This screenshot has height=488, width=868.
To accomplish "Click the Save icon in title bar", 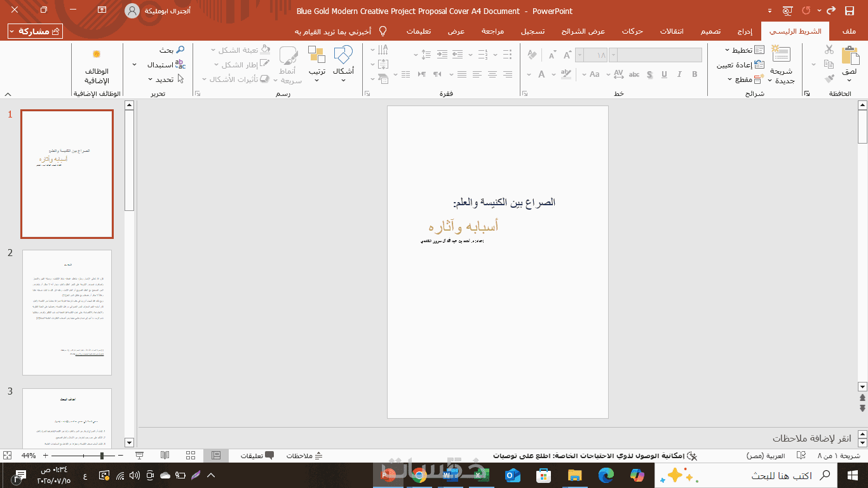I will [850, 11].
